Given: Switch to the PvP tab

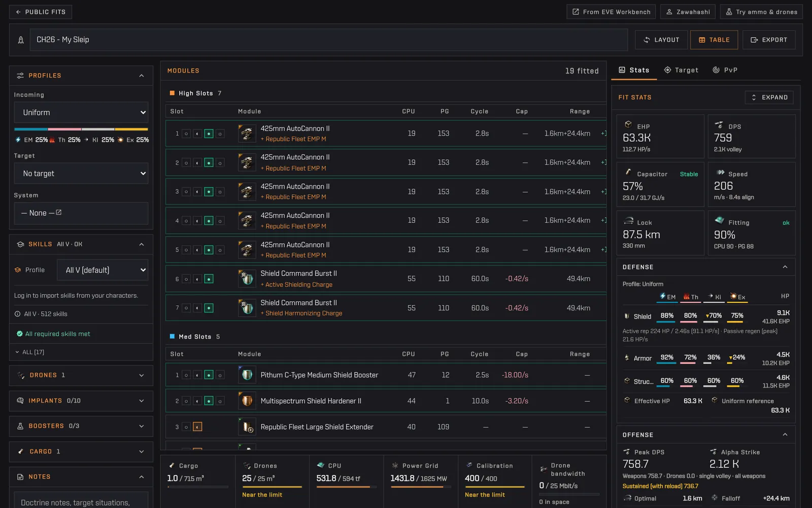Looking at the screenshot, I should point(725,70).
